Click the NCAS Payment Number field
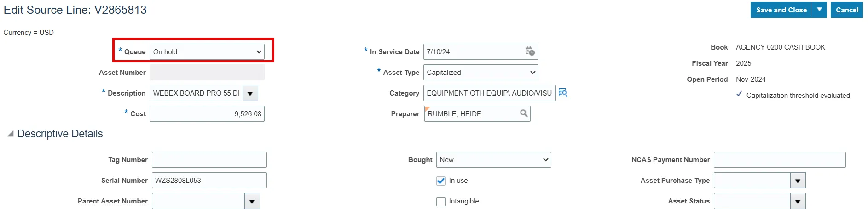 tap(779, 160)
